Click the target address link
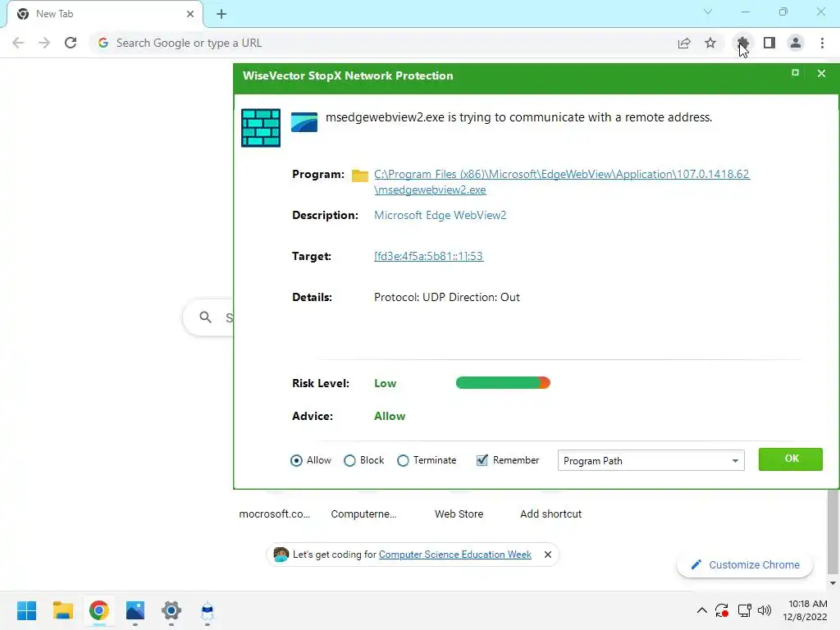840x630 pixels. 428,256
